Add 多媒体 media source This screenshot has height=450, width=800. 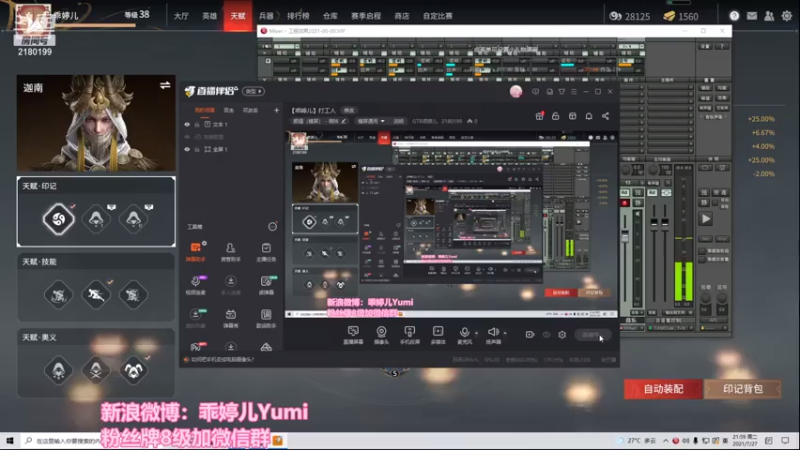[438, 335]
